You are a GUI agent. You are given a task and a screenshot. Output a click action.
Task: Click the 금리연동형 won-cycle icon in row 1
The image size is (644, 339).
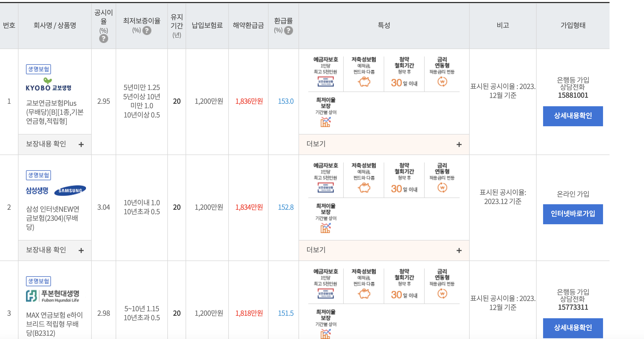[x=442, y=81]
